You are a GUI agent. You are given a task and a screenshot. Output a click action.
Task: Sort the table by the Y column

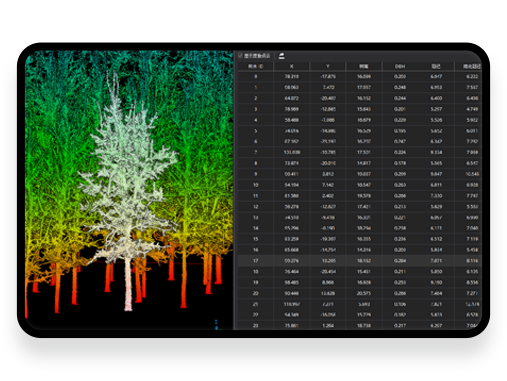(328, 66)
